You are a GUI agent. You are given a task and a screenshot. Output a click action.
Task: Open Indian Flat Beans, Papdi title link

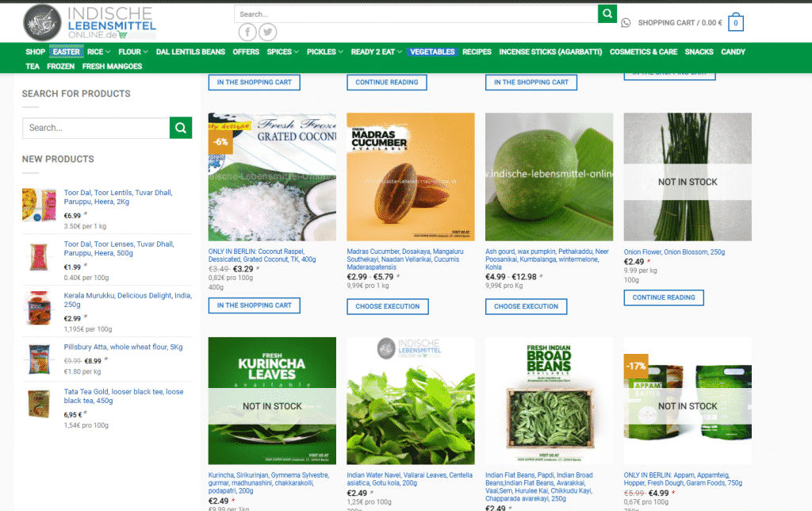click(x=539, y=486)
